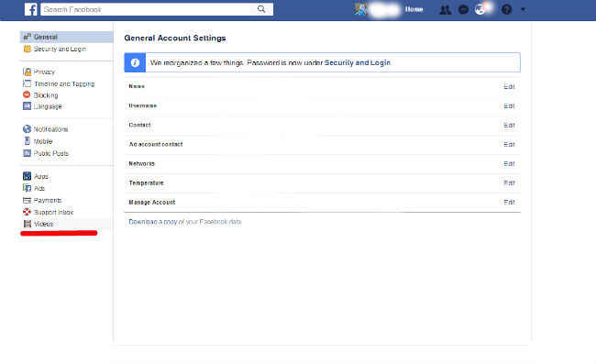Click the Facebook logo icon
Image resolution: width=596 pixels, height=364 pixels.
point(31,9)
